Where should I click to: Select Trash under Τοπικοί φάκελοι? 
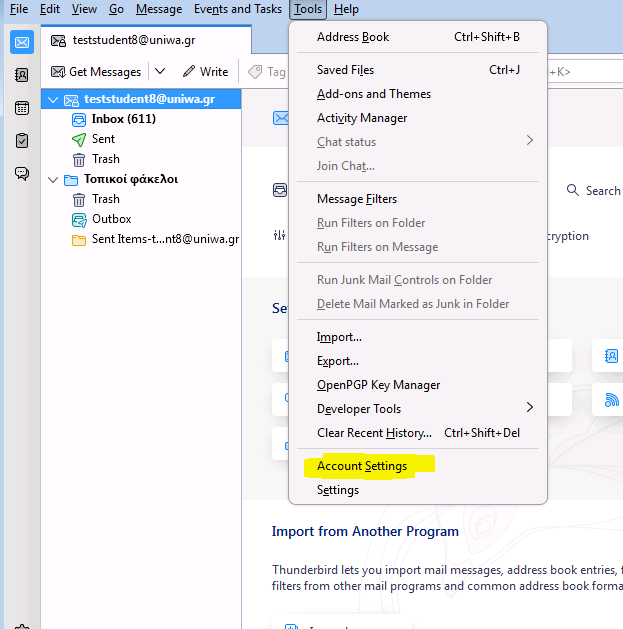click(x=141, y=199)
